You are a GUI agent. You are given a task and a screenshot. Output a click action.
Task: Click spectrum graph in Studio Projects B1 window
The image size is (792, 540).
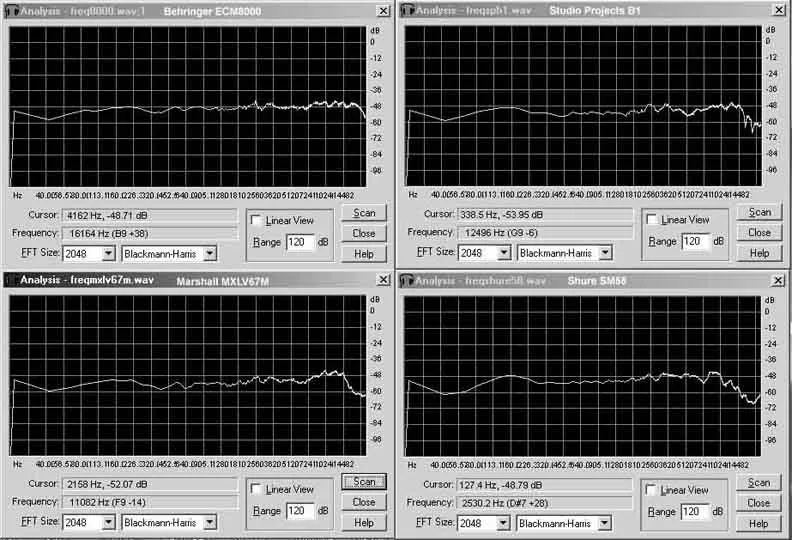click(x=583, y=106)
